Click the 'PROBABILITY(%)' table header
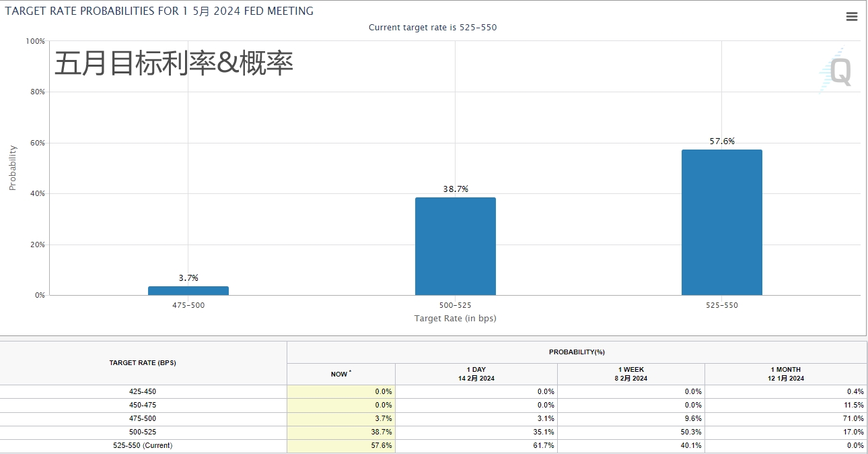868x454 pixels. tap(577, 352)
